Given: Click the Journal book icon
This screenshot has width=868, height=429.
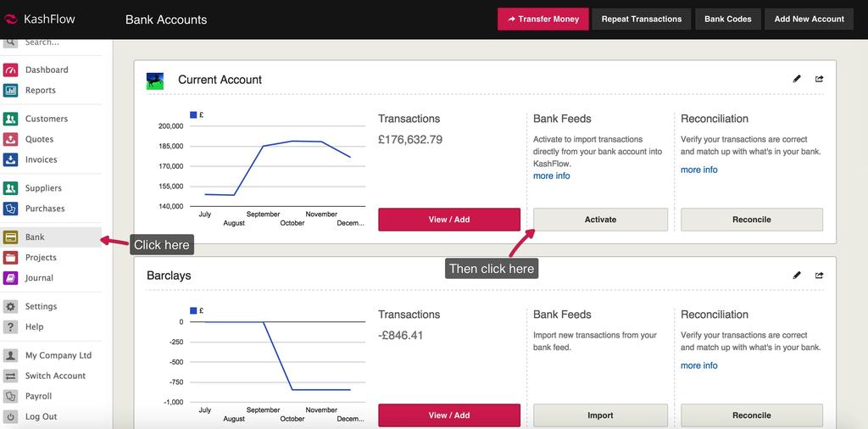Looking at the screenshot, I should click(11, 278).
